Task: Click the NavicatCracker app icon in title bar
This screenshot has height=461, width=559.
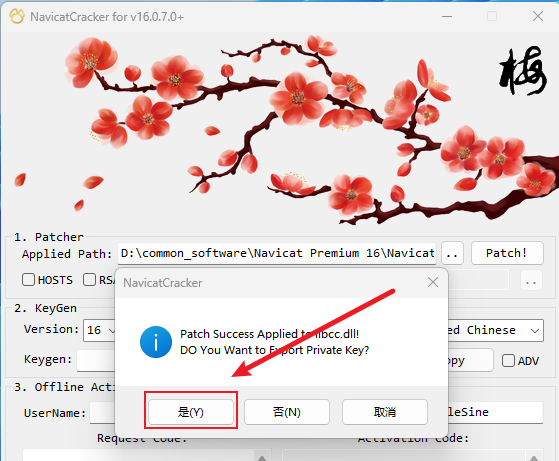Action: pos(17,16)
